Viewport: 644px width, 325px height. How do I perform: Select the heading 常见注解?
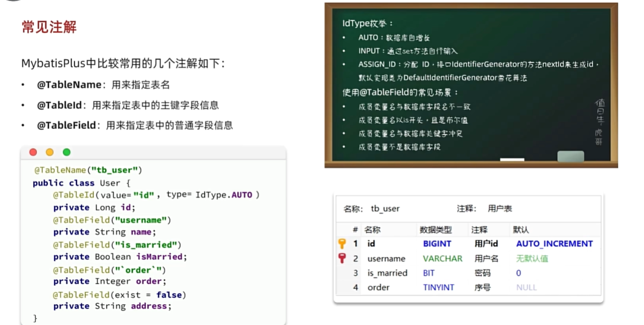(49, 27)
